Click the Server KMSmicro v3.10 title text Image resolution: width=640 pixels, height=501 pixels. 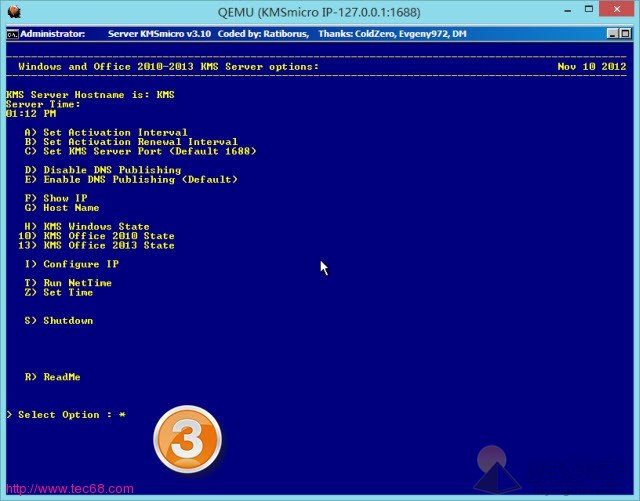[159, 34]
